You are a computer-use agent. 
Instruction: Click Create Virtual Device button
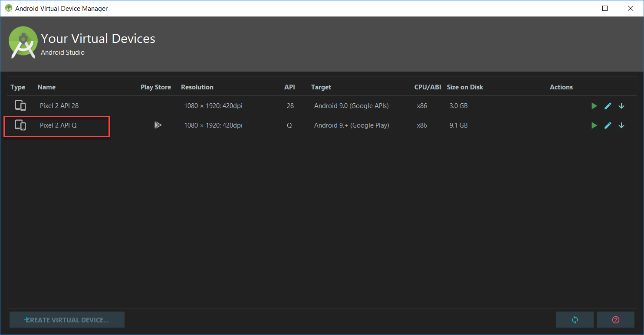(x=67, y=320)
